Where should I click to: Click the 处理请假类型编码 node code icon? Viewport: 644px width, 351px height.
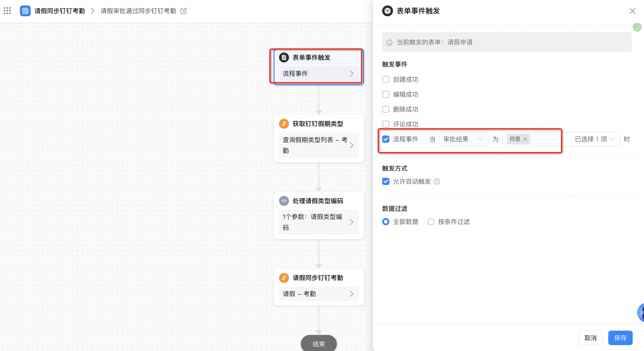click(x=284, y=201)
